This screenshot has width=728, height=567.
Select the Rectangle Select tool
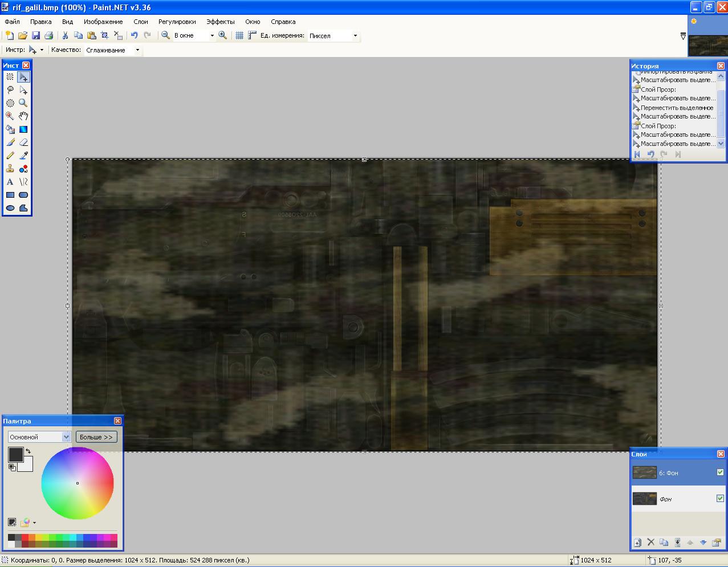(10, 77)
